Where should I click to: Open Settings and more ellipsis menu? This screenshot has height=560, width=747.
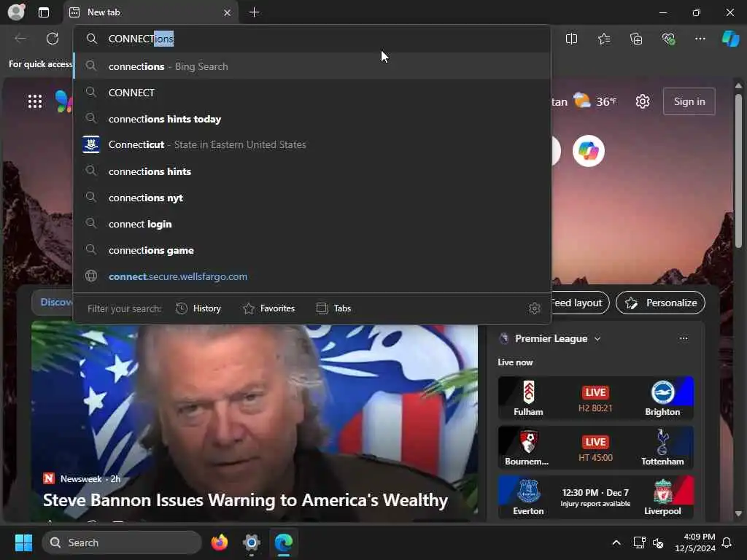click(700, 39)
